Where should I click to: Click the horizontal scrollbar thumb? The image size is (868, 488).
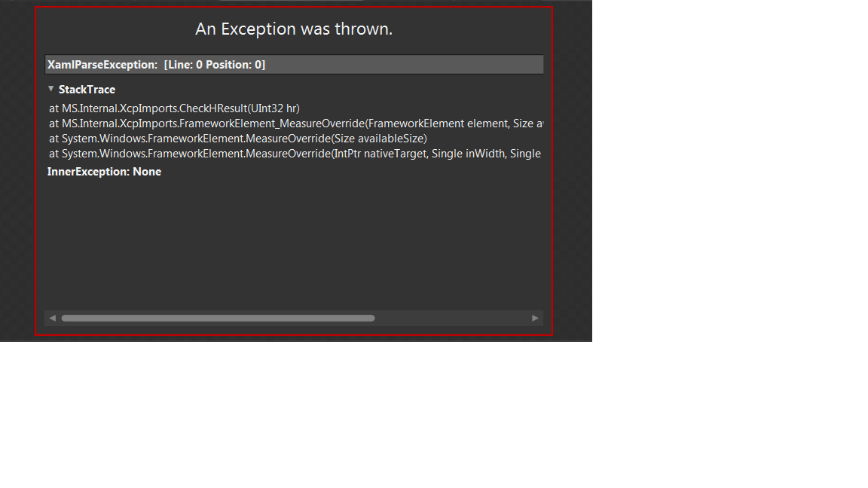click(218, 318)
